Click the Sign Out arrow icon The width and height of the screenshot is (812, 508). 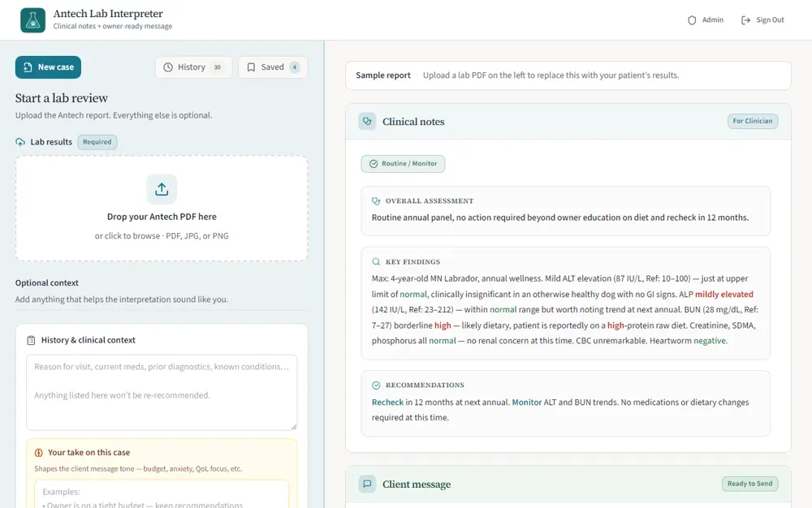click(745, 20)
